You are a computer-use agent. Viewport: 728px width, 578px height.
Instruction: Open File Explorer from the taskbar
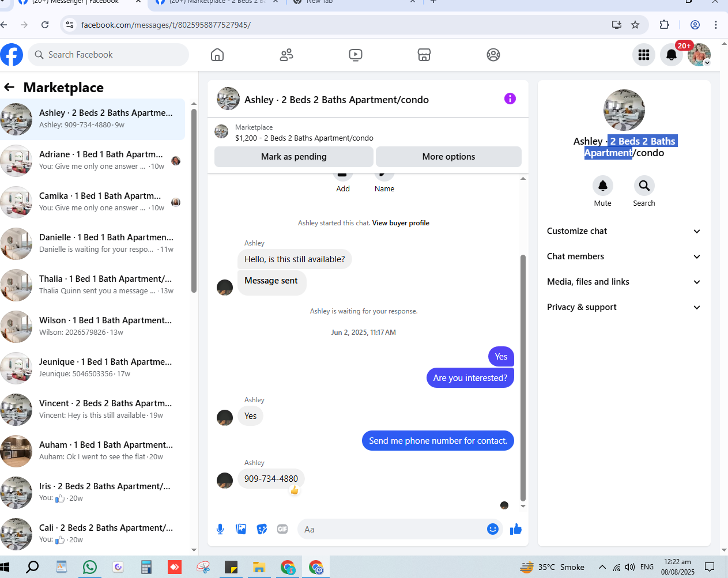click(259, 567)
